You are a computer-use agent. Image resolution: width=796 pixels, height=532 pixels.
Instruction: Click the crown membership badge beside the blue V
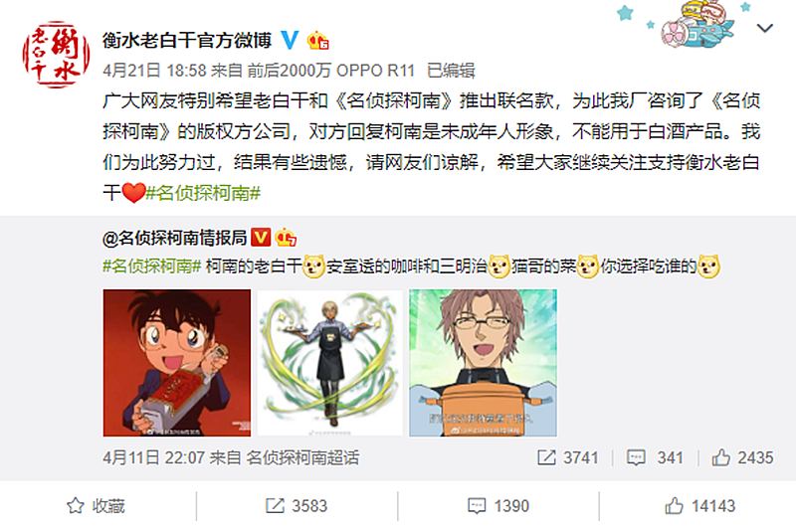pyautogui.click(x=317, y=40)
